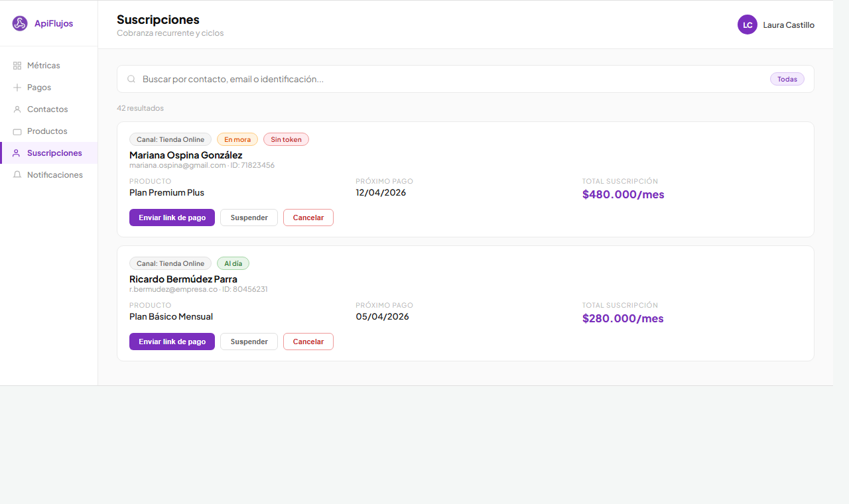This screenshot has width=849, height=504.
Task: Open Laura Castillo profile name
Action: point(788,25)
